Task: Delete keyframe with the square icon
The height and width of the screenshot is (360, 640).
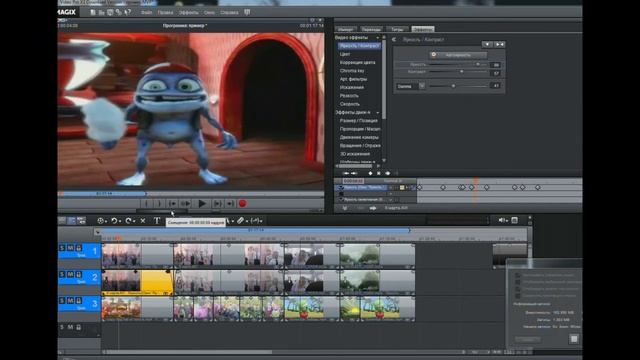Action: click(x=379, y=173)
